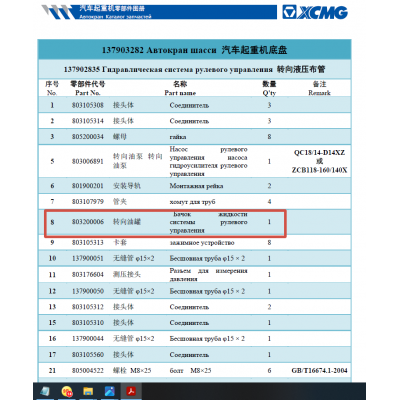Click header banner "Автокран Каталог запчастей"

point(115,16)
